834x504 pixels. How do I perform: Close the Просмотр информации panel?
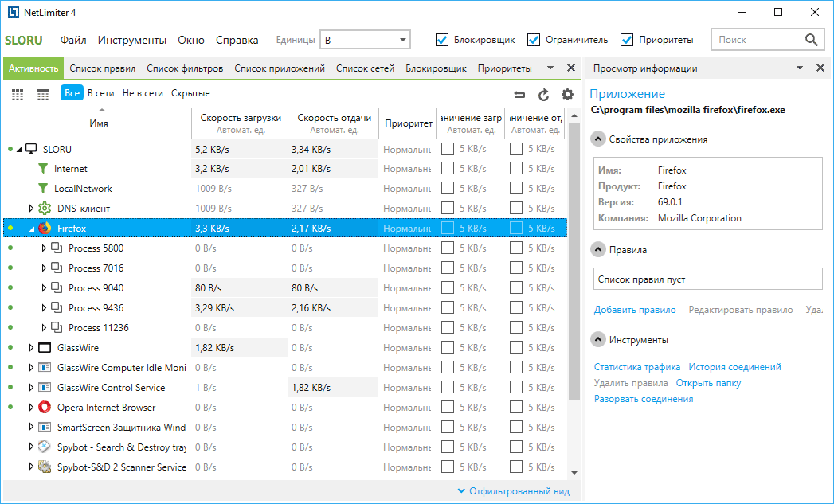tap(820, 68)
